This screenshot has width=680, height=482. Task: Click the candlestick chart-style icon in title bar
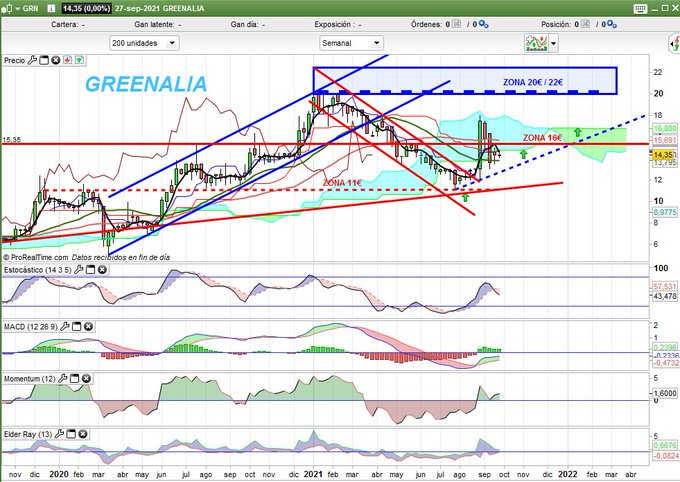click(x=7, y=8)
